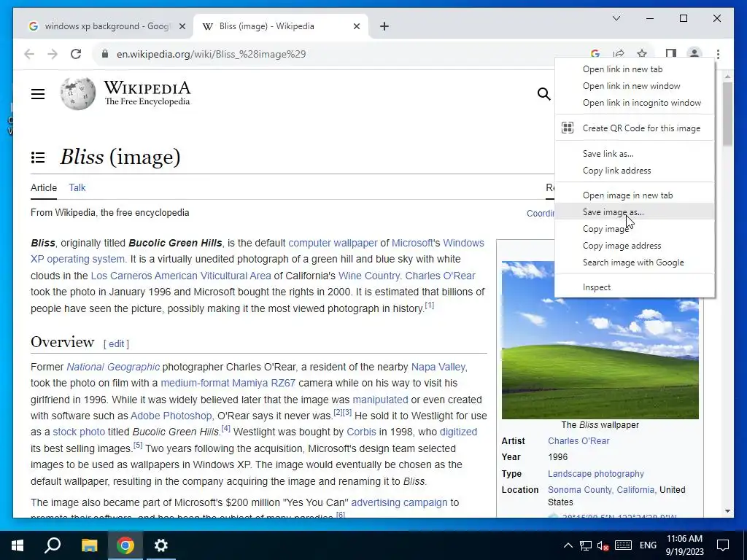The width and height of the screenshot is (747, 560).
Task: Open File Explorer from taskbar
Action: (x=89, y=545)
